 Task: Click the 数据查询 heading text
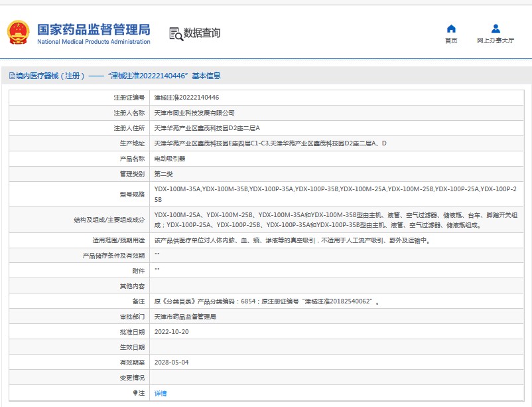pyautogui.click(x=202, y=33)
